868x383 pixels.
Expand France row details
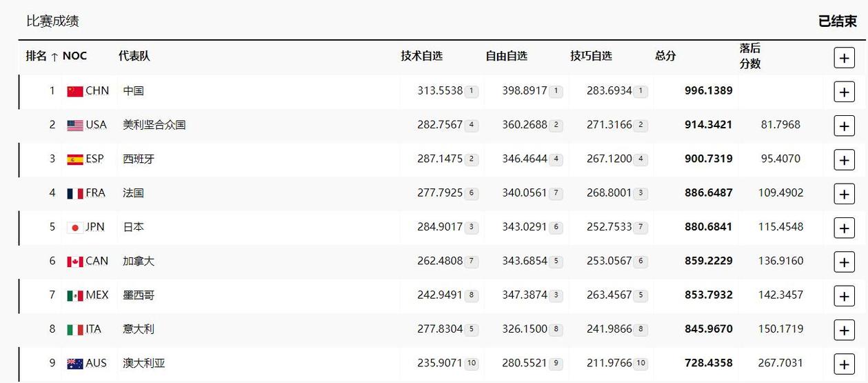pyautogui.click(x=844, y=194)
